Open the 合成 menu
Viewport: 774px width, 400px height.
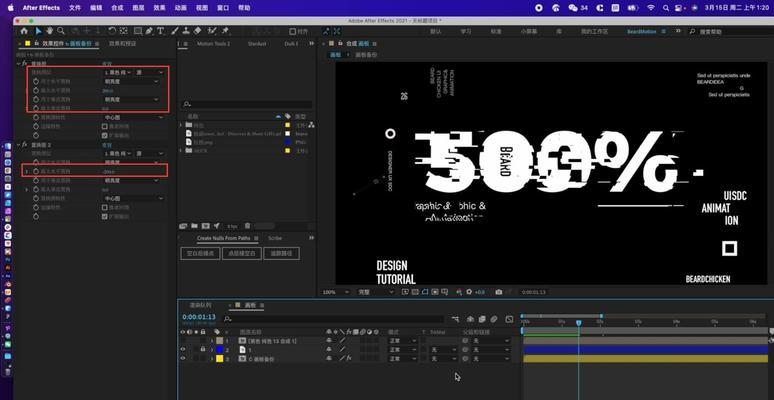click(x=117, y=8)
